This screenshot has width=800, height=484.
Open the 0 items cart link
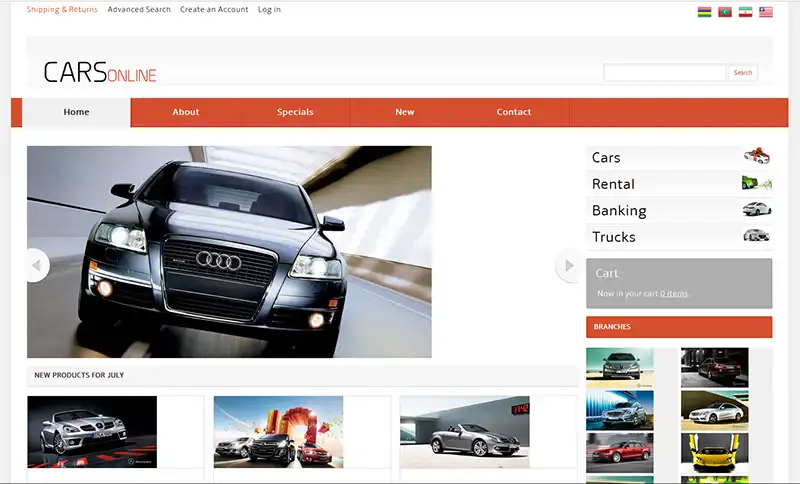coord(674,294)
